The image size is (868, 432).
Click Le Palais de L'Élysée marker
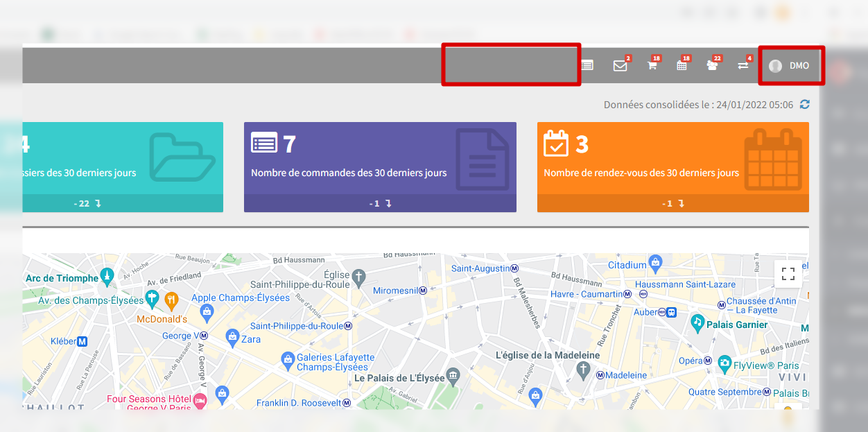pos(453,375)
